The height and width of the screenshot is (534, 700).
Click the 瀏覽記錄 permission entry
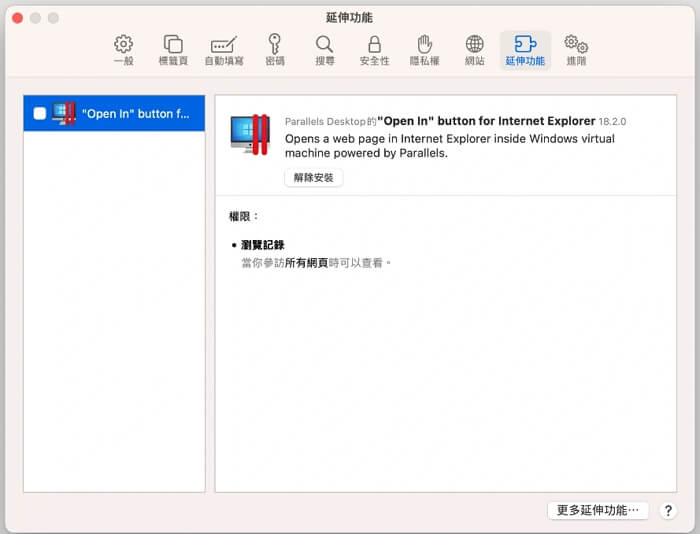point(262,245)
